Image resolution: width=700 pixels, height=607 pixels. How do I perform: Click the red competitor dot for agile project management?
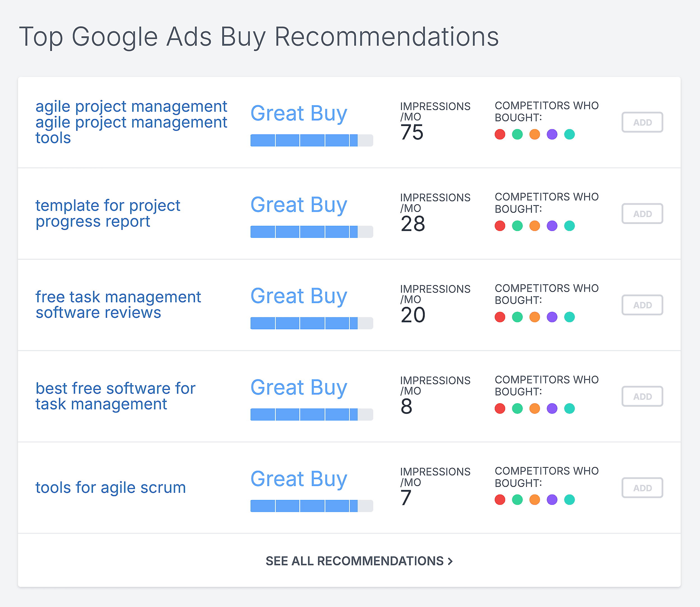(500, 134)
